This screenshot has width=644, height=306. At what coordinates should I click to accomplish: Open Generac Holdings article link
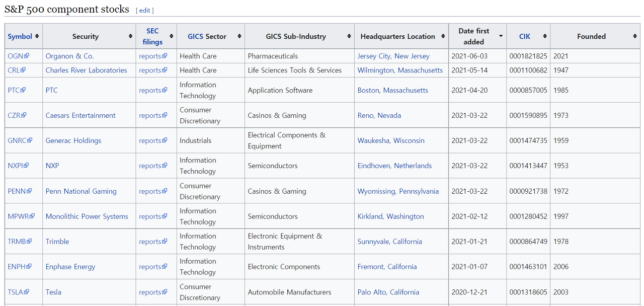73,140
